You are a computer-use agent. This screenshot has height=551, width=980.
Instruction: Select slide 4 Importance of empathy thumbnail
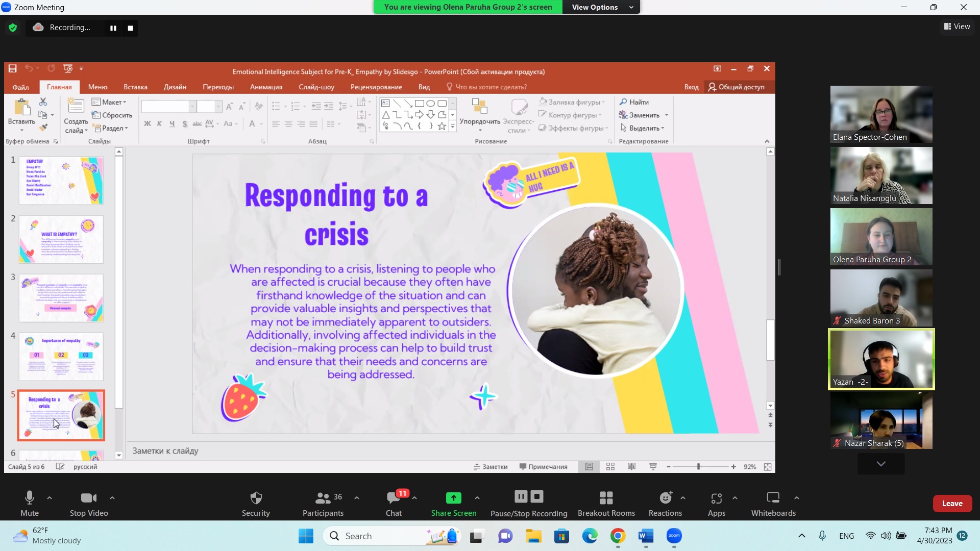point(61,357)
